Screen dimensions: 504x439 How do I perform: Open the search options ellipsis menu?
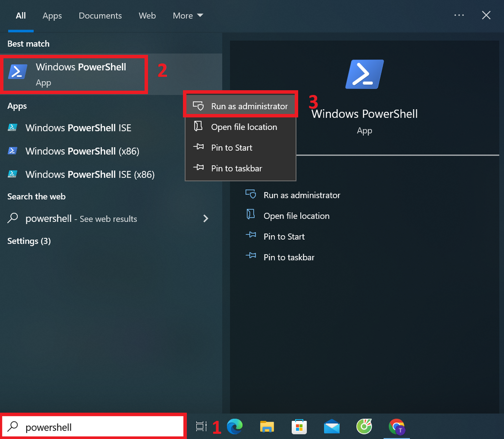point(459,15)
